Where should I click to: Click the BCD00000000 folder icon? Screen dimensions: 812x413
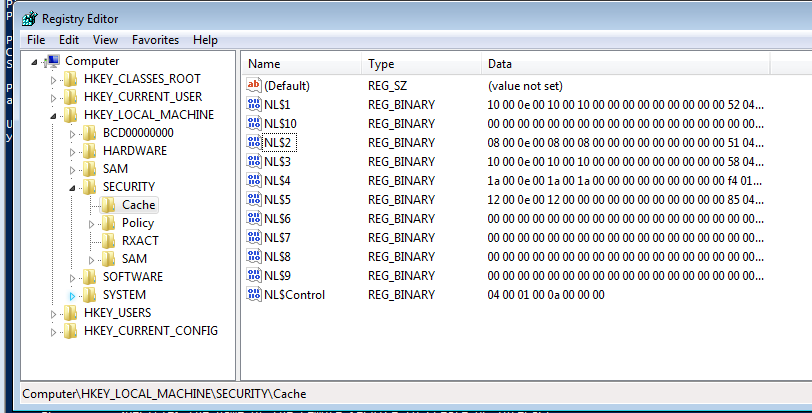[90, 133]
